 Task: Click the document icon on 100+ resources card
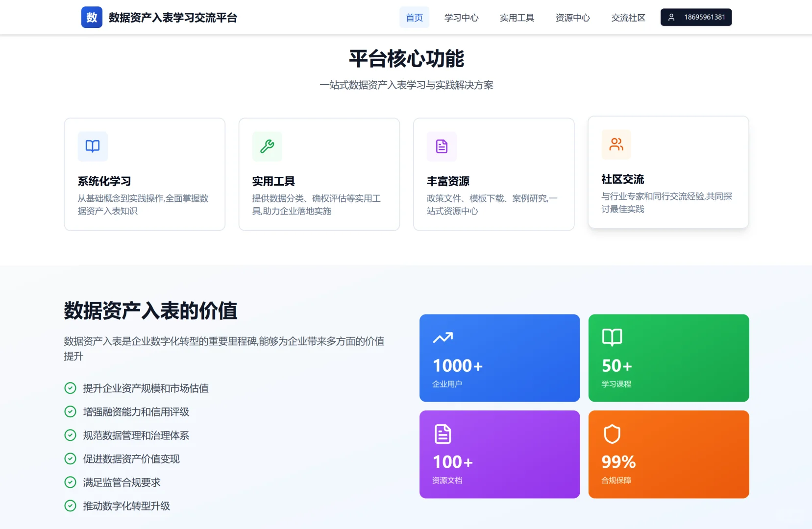443,433
